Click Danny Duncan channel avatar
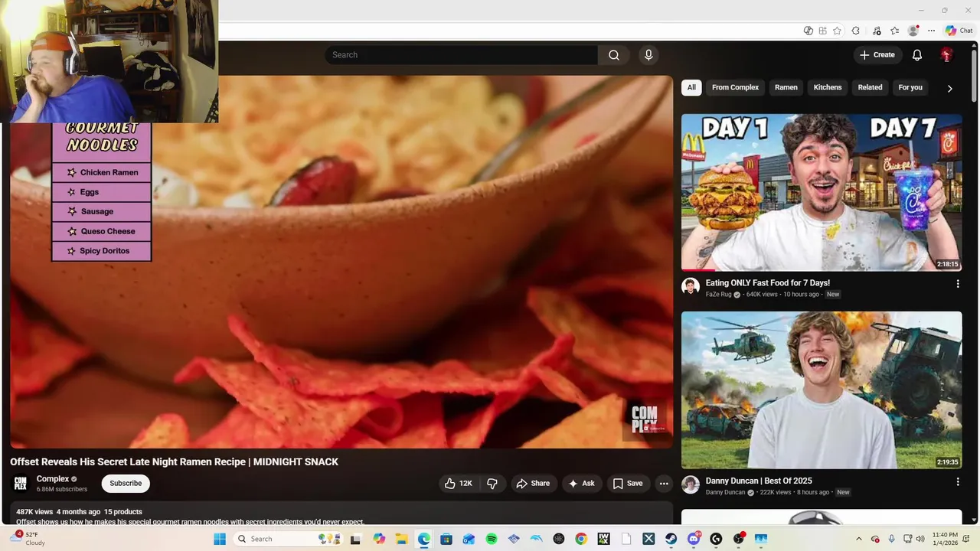The image size is (980, 551). pos(691,484)
